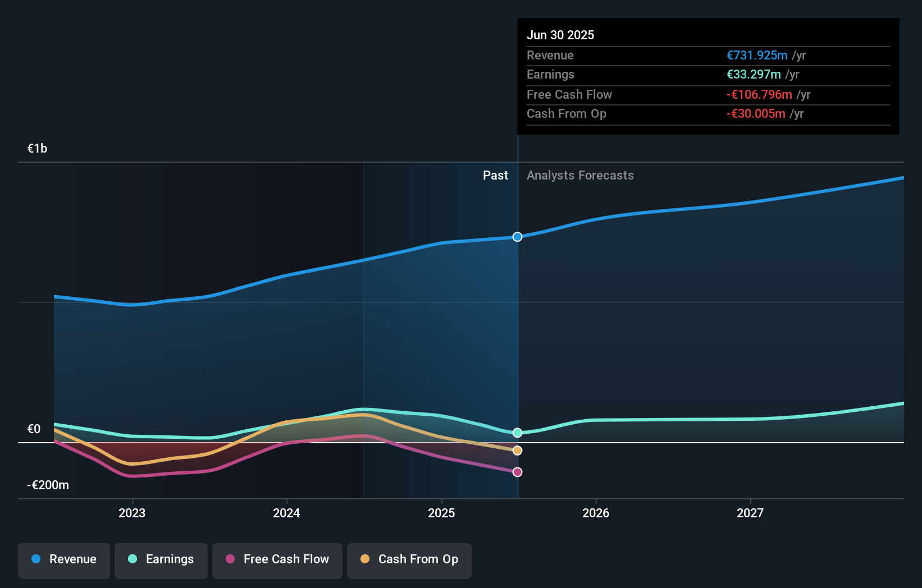Open the Jun 30 2025 tooltip header
The height and width of the screenshot is (588, 922).
(560, 35)
